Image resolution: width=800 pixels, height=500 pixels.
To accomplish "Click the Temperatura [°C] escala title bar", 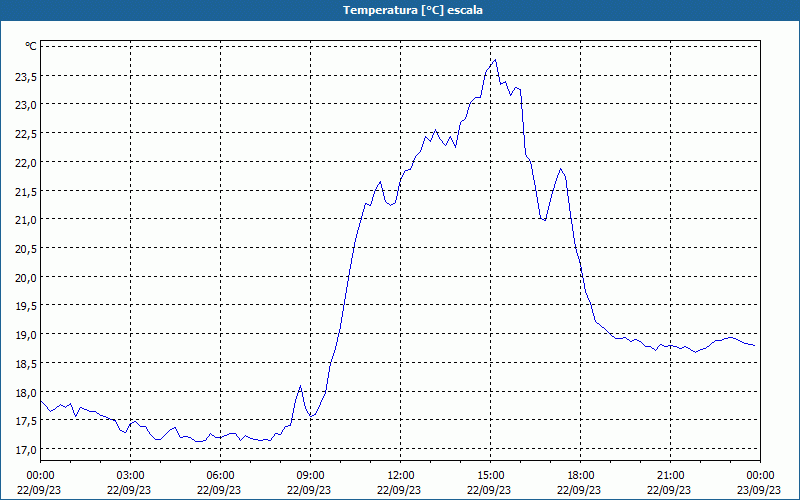I will pyautogui.click(x=400, y=10).
